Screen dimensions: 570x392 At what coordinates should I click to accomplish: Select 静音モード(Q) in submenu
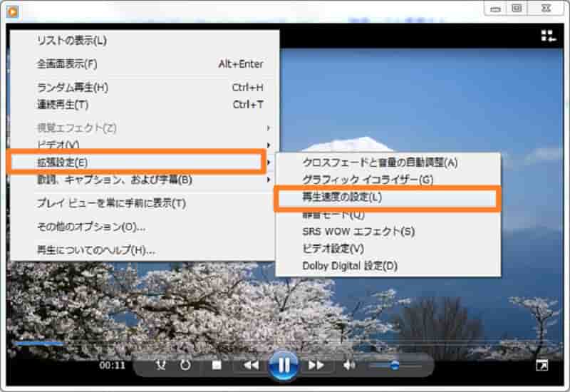click(388, 215)
